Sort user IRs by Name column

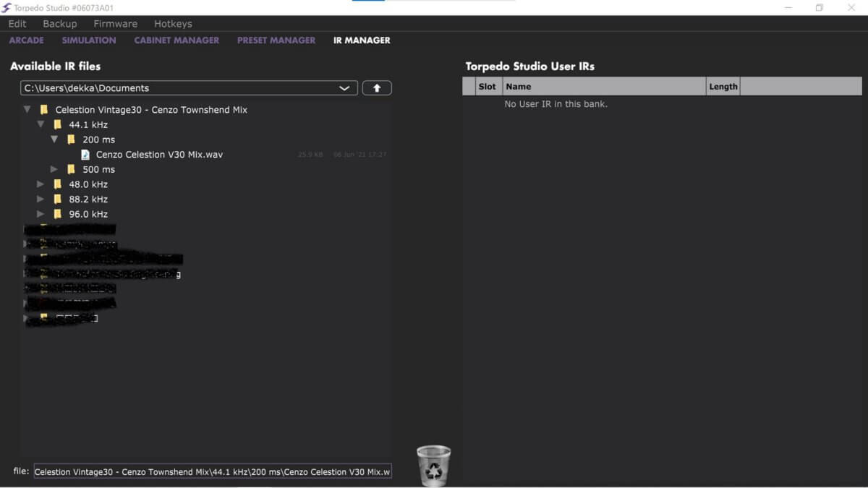(x=604, y=87)
